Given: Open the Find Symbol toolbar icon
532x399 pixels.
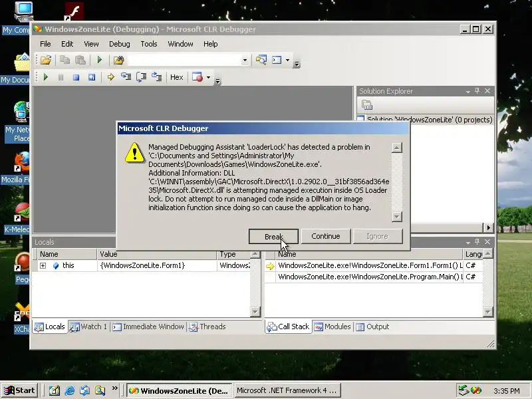Looking at the screenshot, I should pos(261,60).
